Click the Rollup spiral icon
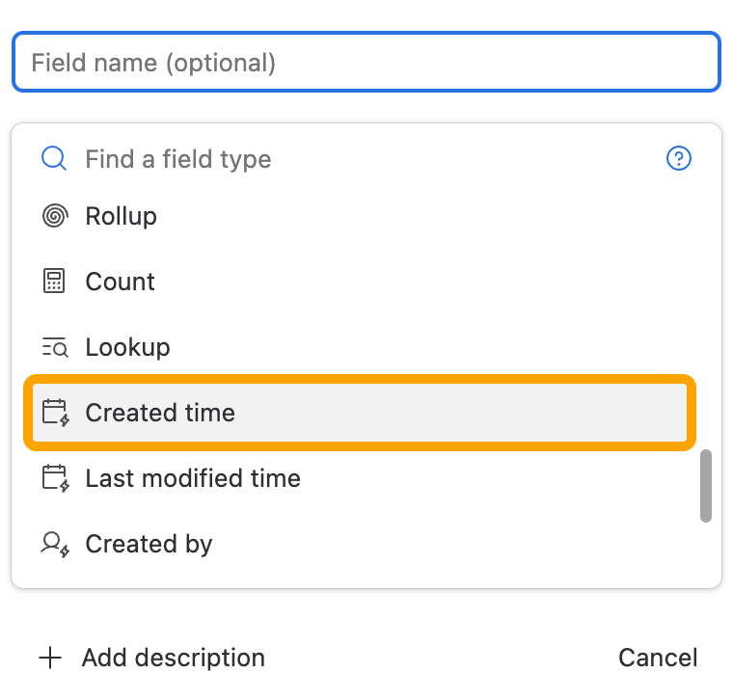The image size is (733, 700). point(55,216)
